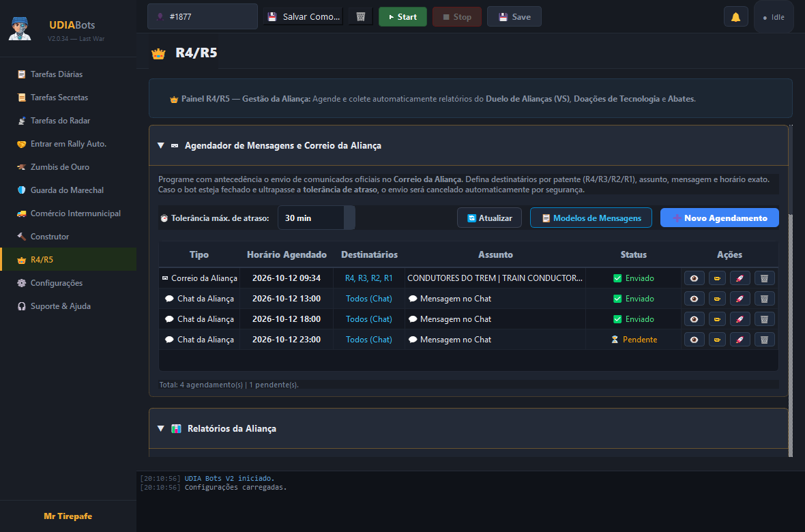
Task: View details of the pending 23:00 schedule
Action: (x=694, y=340)
